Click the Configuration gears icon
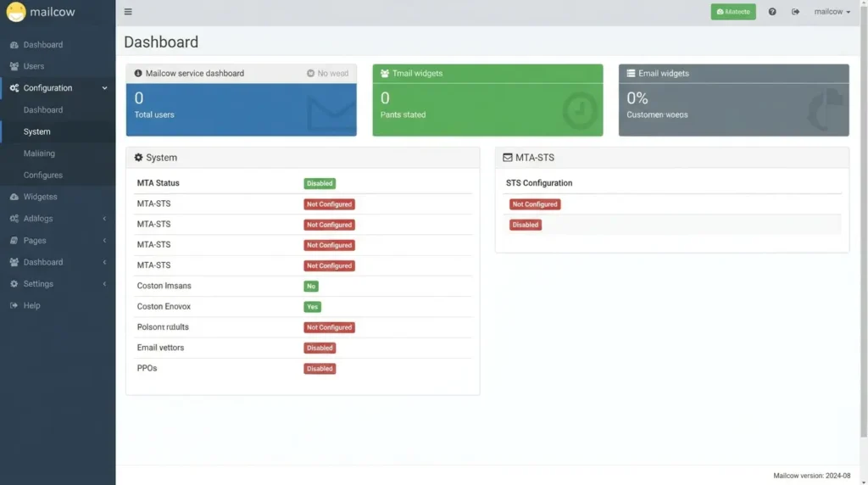868x485 pixels. (x=14, y=88)
